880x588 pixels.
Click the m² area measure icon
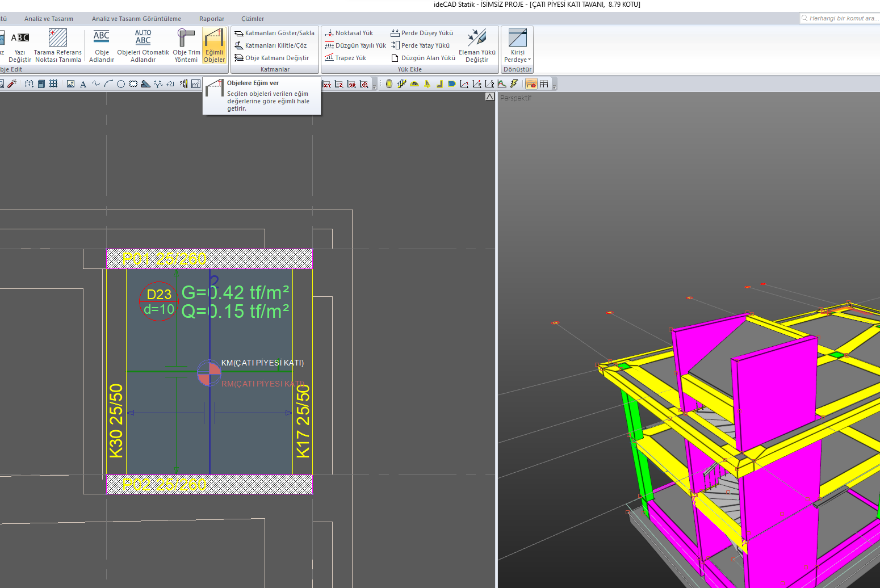click(x=196, y=84)
